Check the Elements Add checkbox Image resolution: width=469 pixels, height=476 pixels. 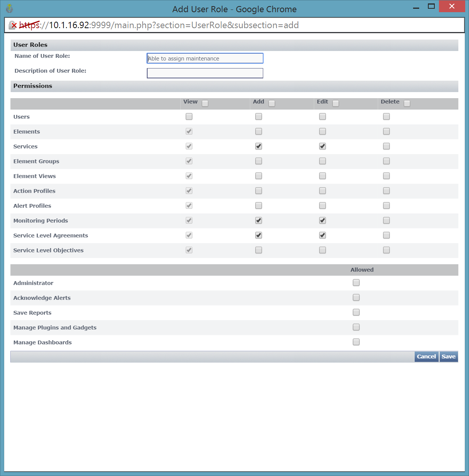pos(259,131)
